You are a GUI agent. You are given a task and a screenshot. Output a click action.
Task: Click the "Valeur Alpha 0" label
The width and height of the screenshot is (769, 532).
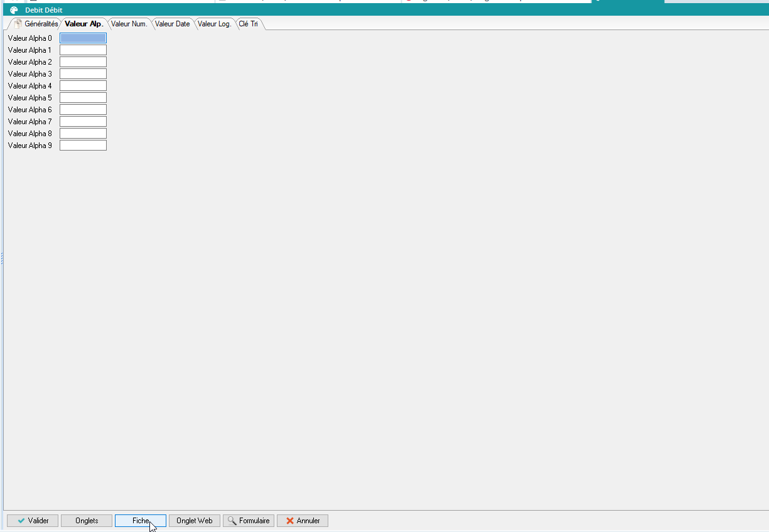30,38
